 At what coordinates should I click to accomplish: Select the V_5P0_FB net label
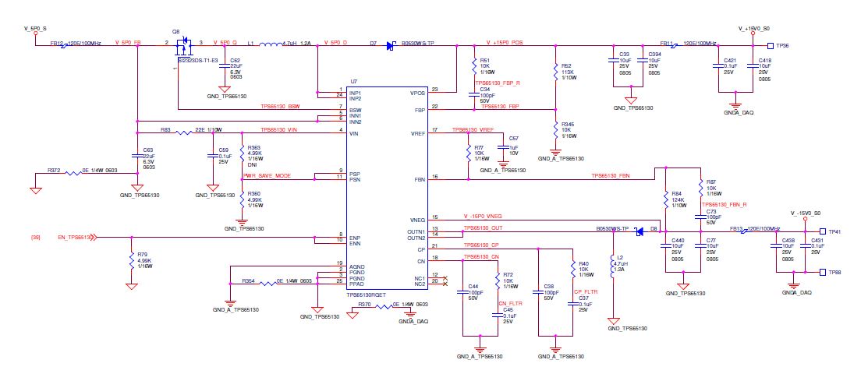(x=127, y=43)
